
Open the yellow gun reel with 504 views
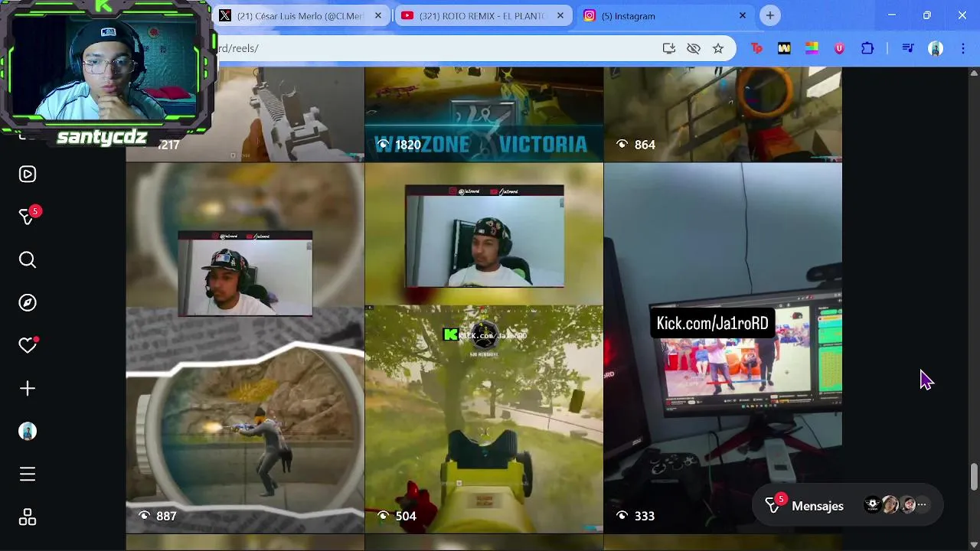click(x=484, y=348)
